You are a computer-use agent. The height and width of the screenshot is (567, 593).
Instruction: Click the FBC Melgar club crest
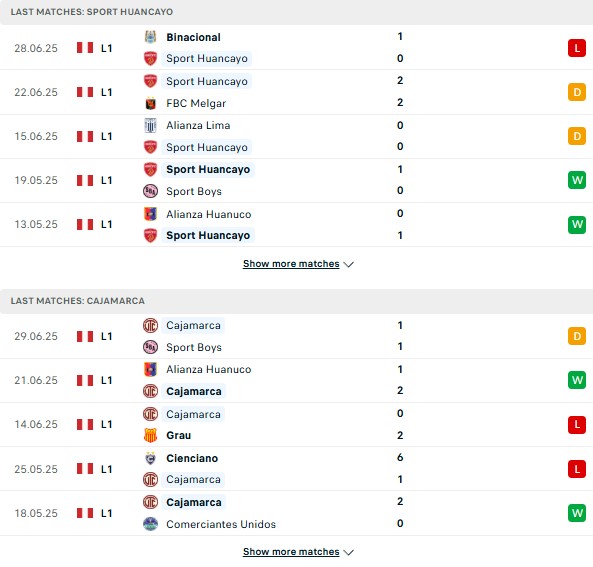(150, 103)
